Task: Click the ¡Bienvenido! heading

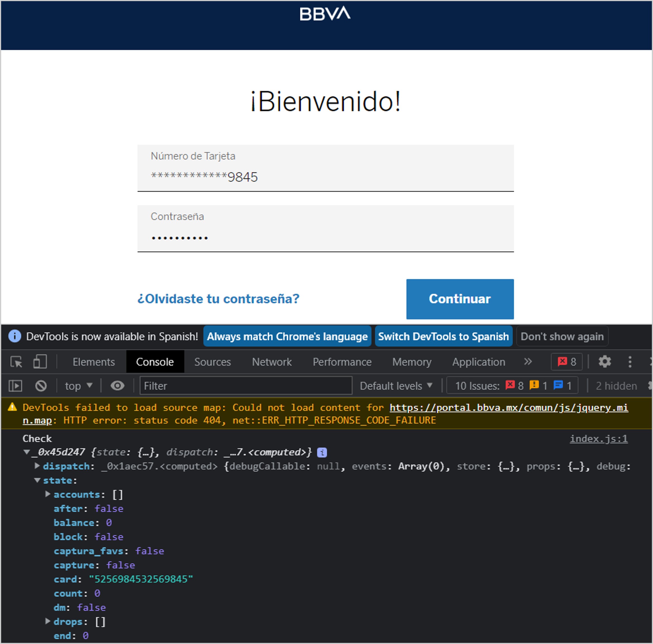Action: point(326,101)
